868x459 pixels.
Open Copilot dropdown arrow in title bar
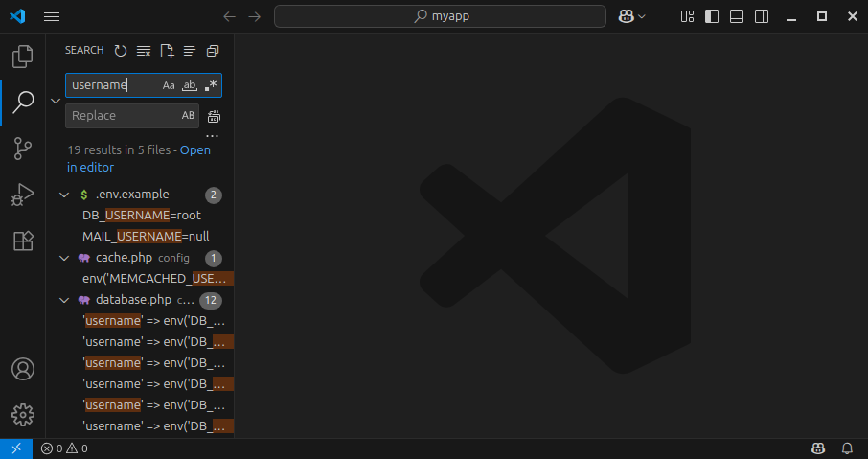[642, 16]
